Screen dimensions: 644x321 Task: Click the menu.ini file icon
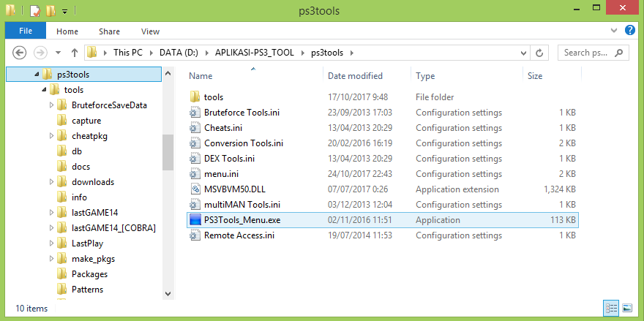(x=195, y=174)
